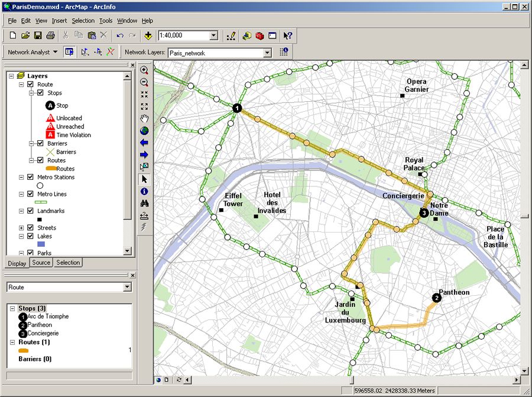
Task: Hide the Metro Stations layer
Action: point(30,177)
